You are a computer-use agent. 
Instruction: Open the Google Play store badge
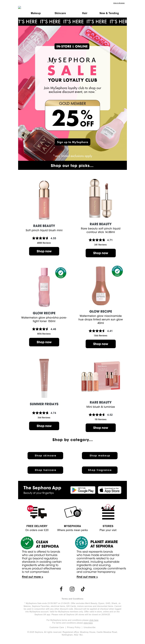click(x=83, y=490)
